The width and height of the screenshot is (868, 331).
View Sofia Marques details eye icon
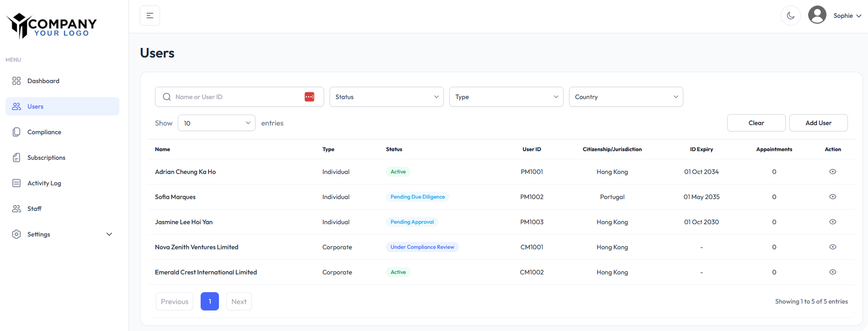point(833,197)
